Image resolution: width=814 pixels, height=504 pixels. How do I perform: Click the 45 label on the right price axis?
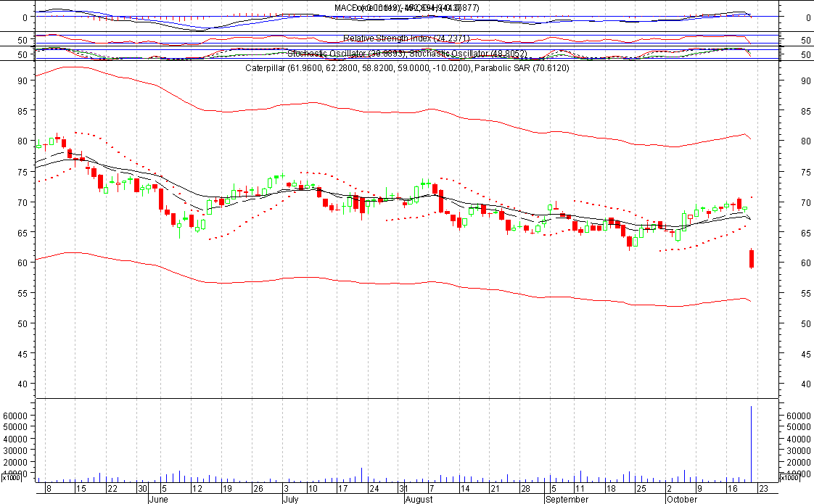coord(805,355)
